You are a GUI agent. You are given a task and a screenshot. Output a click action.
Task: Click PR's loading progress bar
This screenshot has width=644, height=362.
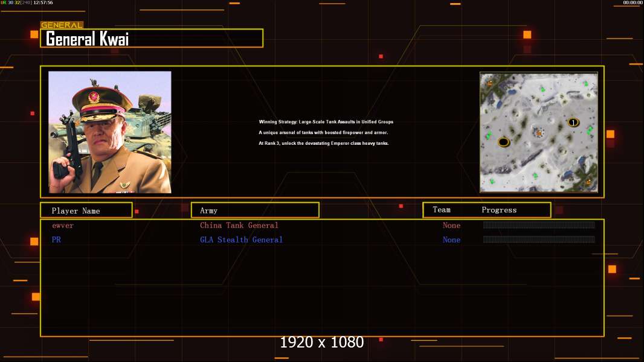(x=538, y=240)
